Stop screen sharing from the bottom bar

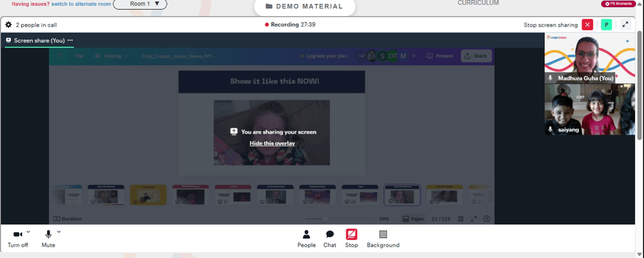tap(352, 239)
